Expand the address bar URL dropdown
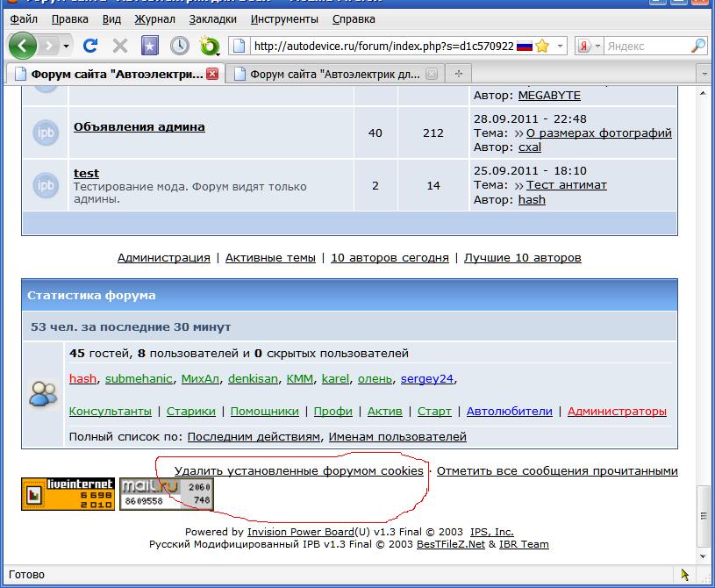715x588 pixels. 560,46
